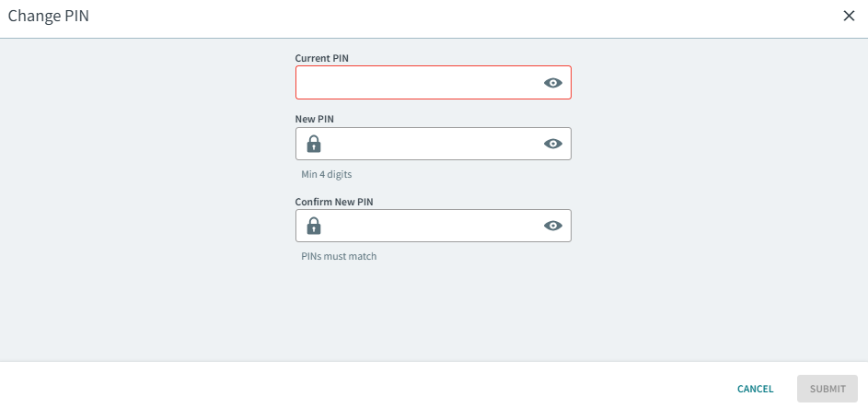Click the greyed-out SUBMIT control
Screen dimensions: 868x408
tap(827, 389)
